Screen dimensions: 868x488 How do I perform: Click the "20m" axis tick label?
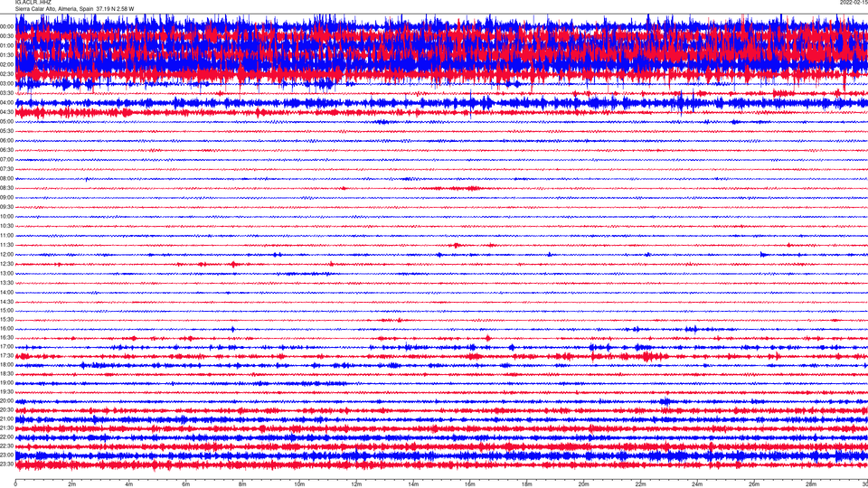point(583,484)
